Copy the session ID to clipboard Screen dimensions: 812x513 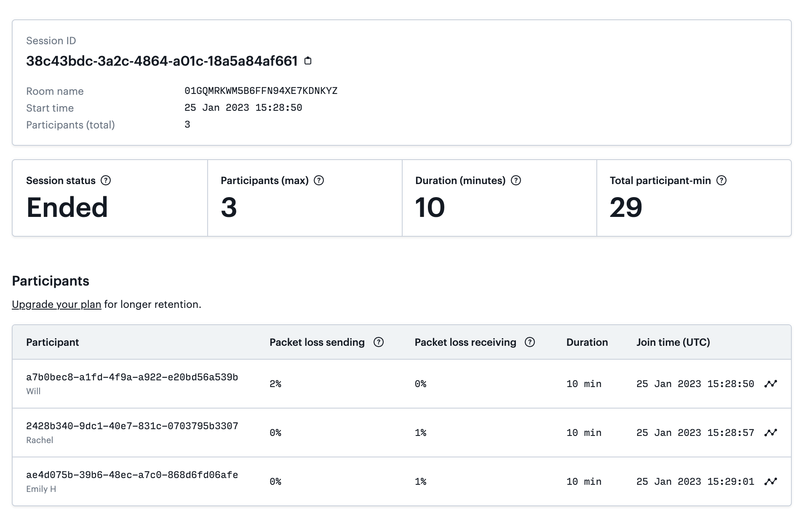(x=308, y=61)
